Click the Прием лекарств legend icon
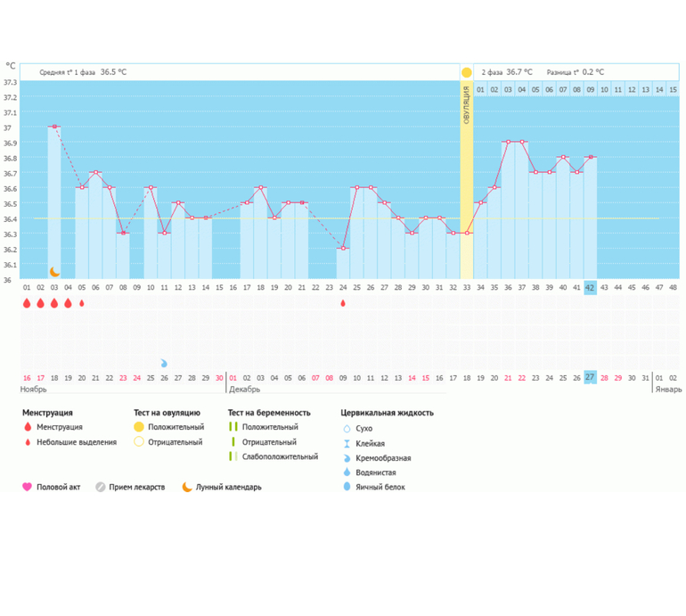Screen dimensions: 686x616 click(101, 488)
